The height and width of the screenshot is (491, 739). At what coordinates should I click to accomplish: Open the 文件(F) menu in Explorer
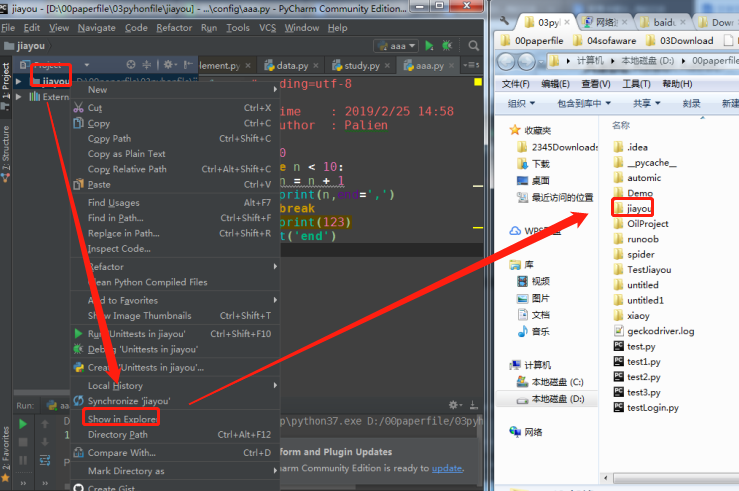[x=516, y=84]
